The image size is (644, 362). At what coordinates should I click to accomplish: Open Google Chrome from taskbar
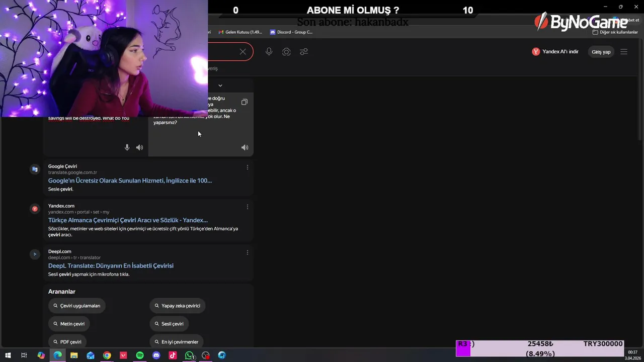click(x=107, y=355)
